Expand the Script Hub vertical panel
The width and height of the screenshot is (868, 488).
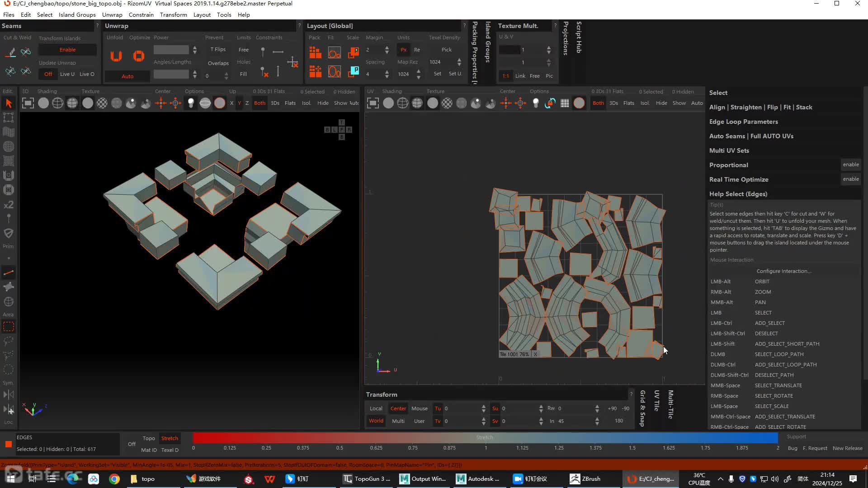coord(579,37)
